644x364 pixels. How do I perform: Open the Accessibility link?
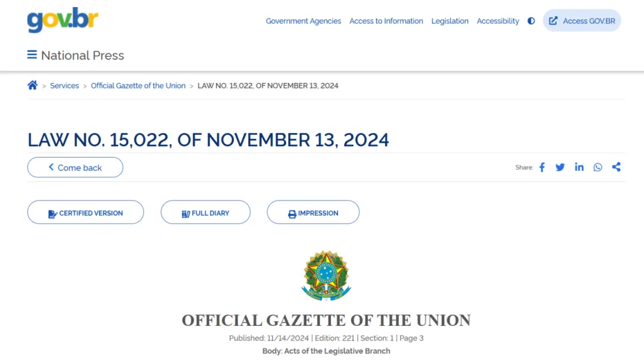[x=498, y=21]
